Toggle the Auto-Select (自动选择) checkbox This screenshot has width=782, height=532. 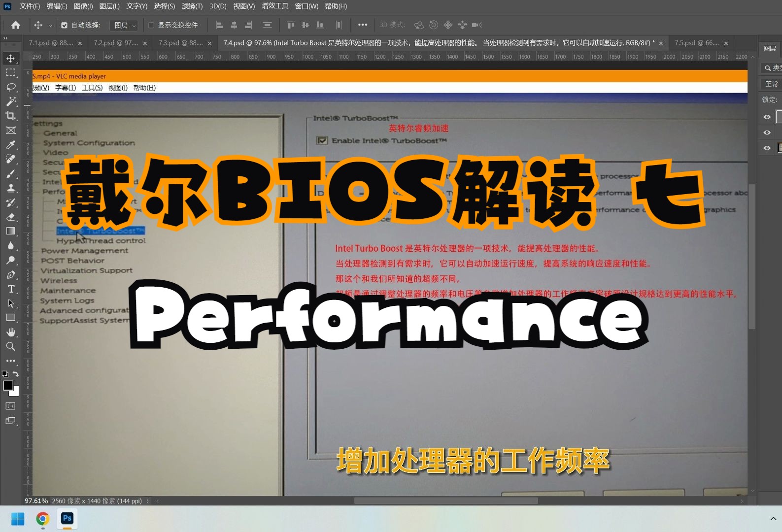(64, 25)
